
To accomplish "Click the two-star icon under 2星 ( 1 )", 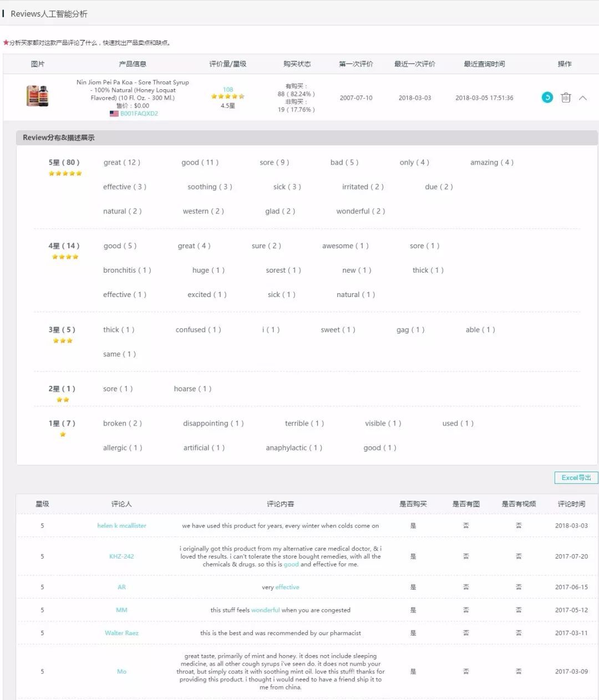I will [63, 399].
